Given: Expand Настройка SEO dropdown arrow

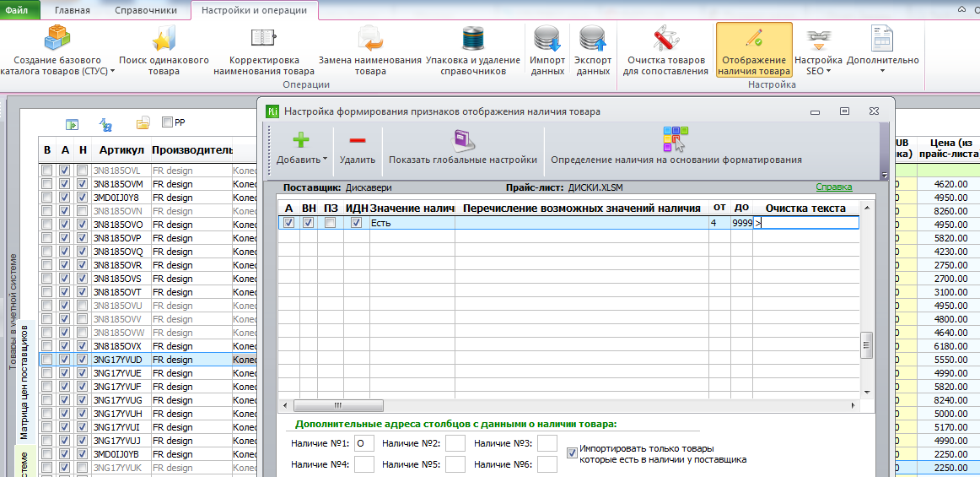Looking at the screenshot, I should pyautogui.click(x=828, y=72).
